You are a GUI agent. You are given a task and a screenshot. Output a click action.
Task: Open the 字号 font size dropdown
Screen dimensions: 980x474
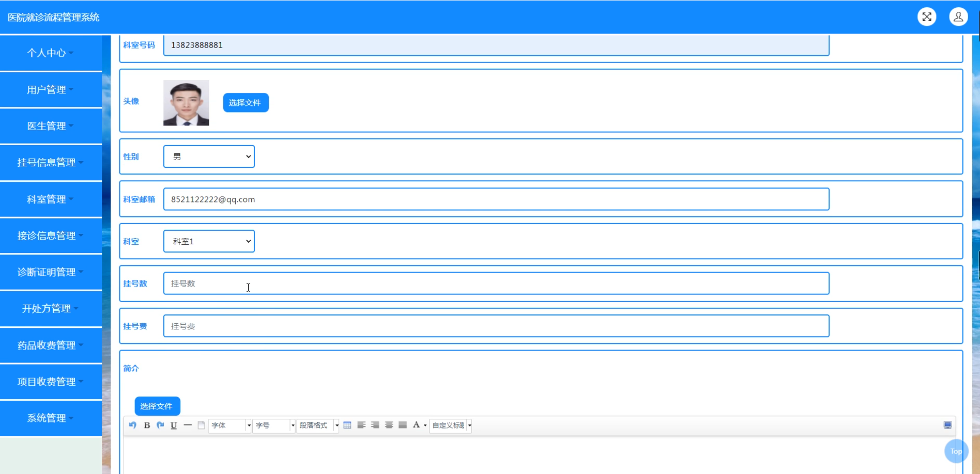click(x=273, y=425)
